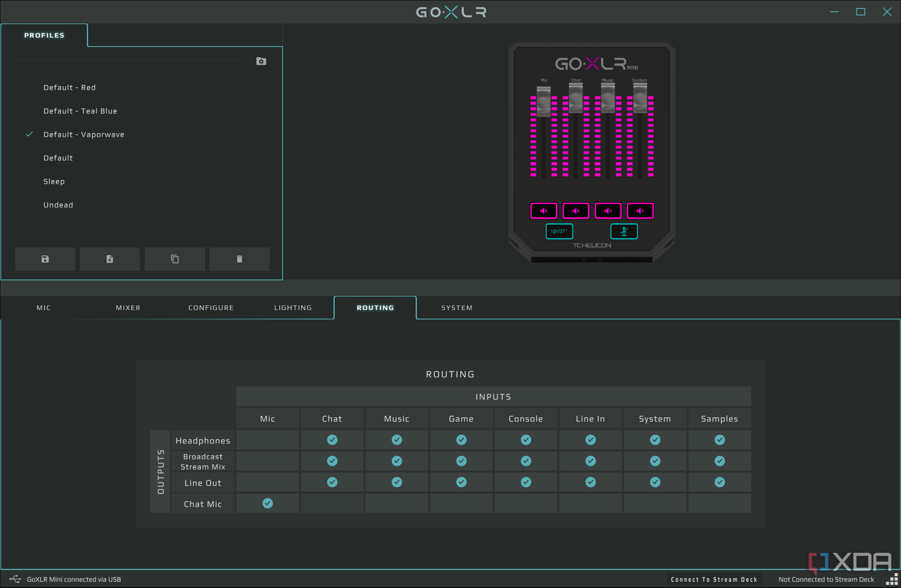Save the current profile with the disk icon
The width and height of the screenshot is (901, 588).
tap(45, 259)
